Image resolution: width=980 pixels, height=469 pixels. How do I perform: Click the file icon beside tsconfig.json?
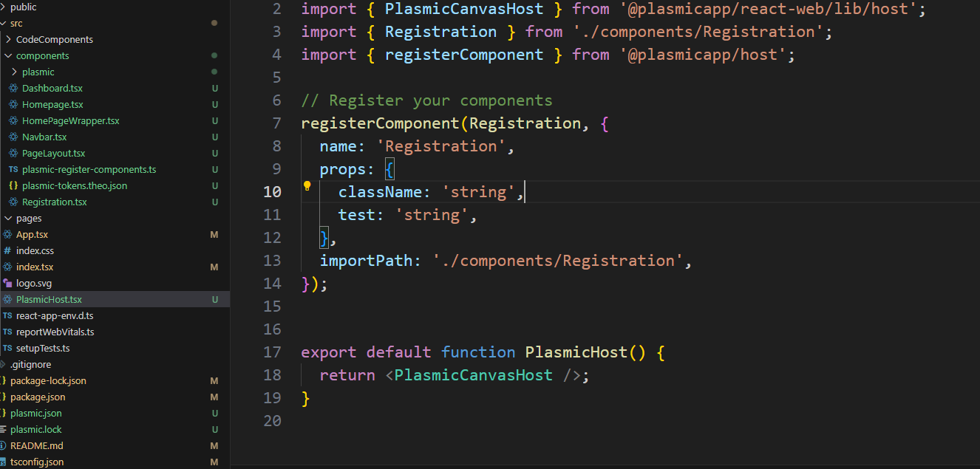[3, 462]
